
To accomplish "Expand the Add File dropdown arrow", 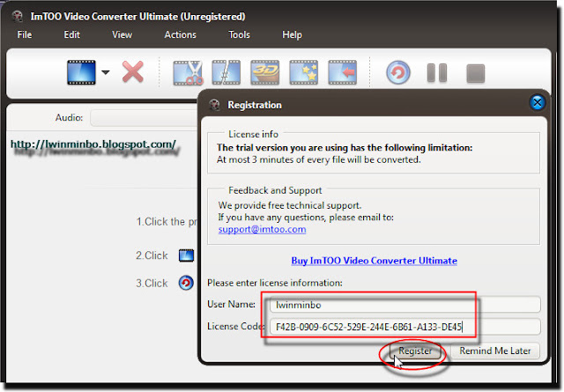I will [106, 72].
